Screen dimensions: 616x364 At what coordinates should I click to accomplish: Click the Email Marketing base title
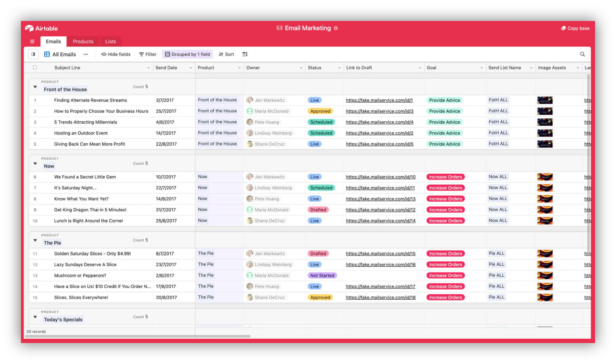[x=308, y=28]
